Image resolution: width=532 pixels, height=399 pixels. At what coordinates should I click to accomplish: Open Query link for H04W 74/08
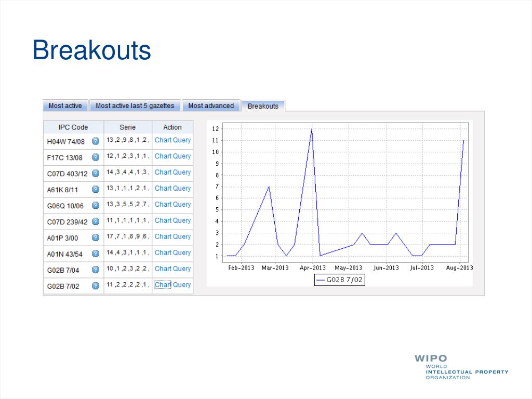(182, 140)
